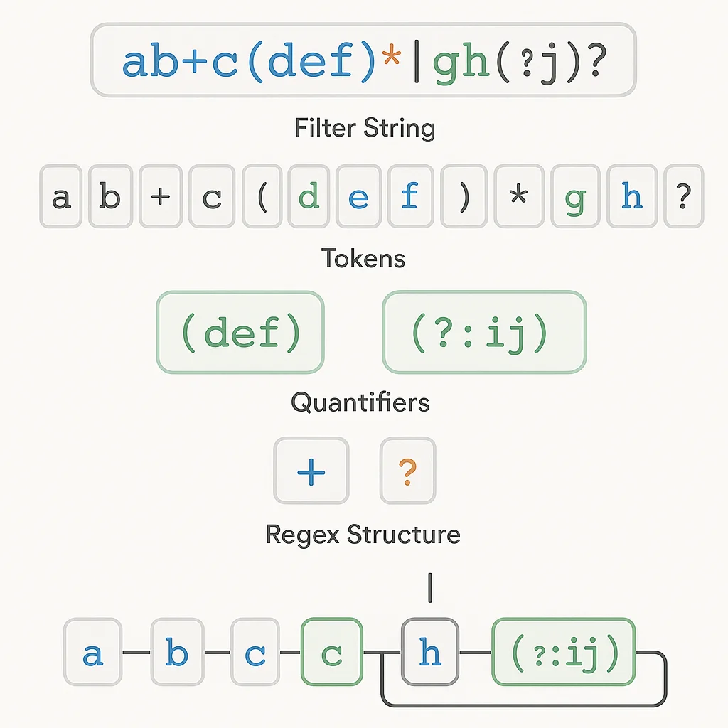728x728 pixels.
Task: Select the blue 'e' token
Action: click(358, 196)
